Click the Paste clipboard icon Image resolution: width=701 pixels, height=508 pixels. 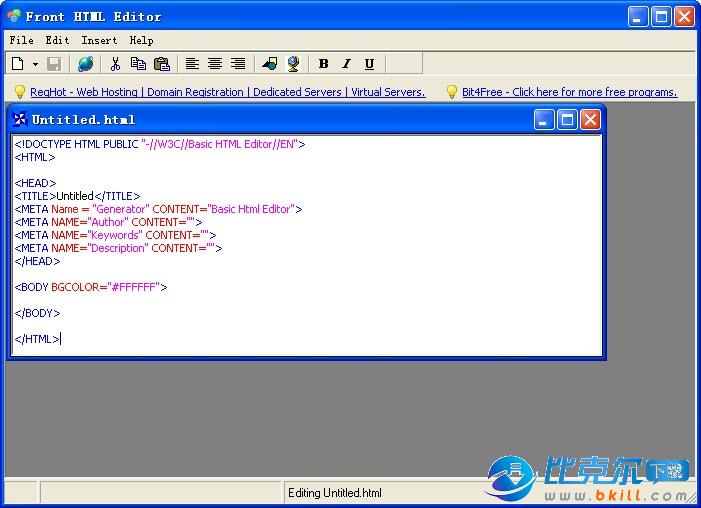[x=162, y=64]
